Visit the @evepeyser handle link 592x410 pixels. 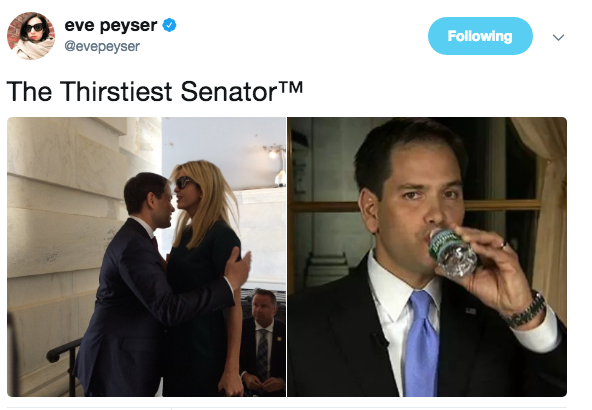[x=102, y=46]
